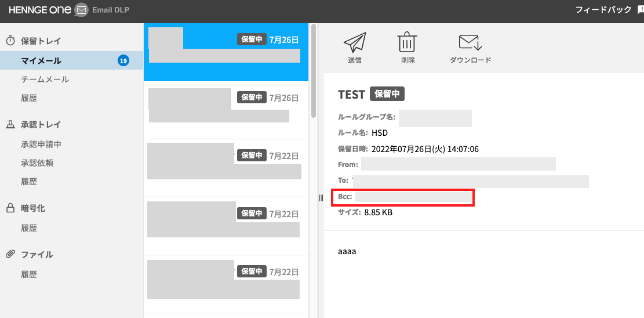Select the highlighted first mail dated 7月26日

[x=226, y=52]
